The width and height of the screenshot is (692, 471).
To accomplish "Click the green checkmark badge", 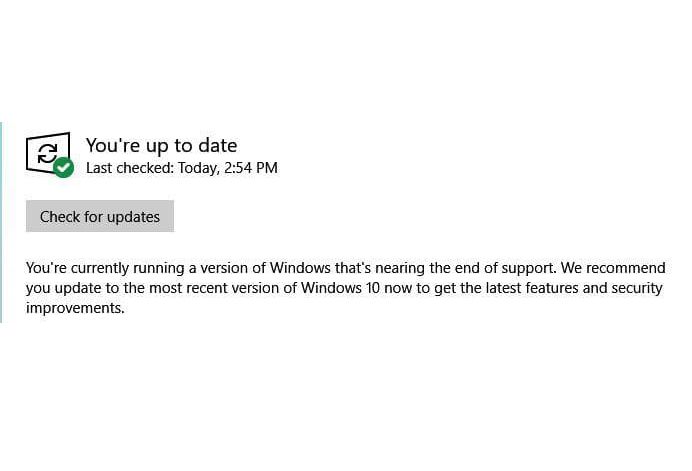I will coord(64,167).
